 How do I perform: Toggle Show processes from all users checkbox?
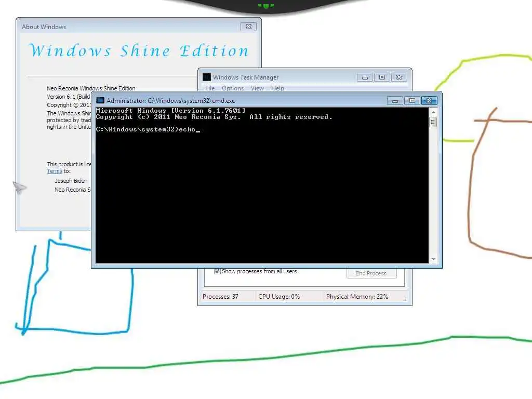[x=217, y=271]
